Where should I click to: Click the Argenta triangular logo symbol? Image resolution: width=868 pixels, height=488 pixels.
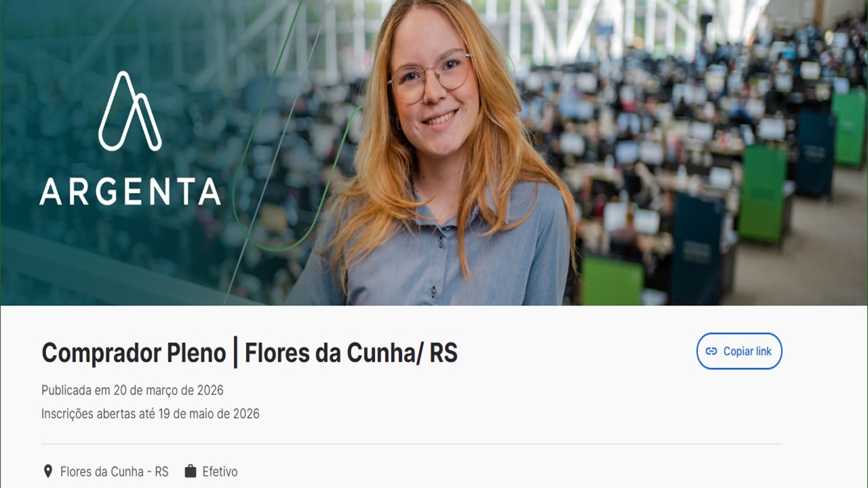130,111
